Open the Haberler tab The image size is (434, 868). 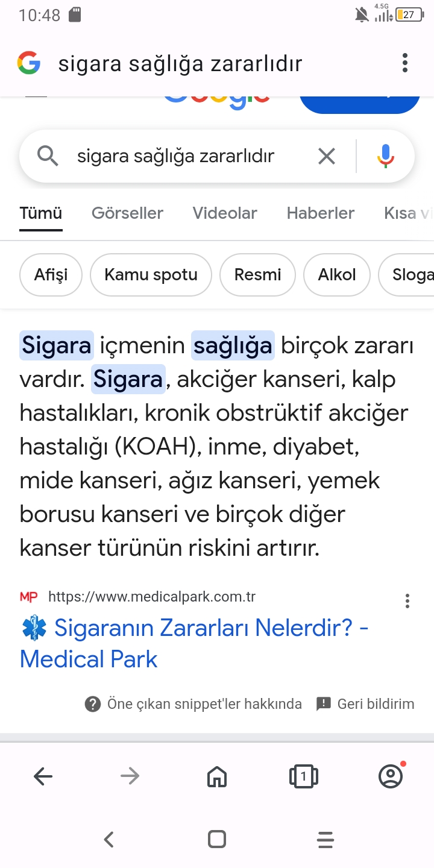point(320,213)
